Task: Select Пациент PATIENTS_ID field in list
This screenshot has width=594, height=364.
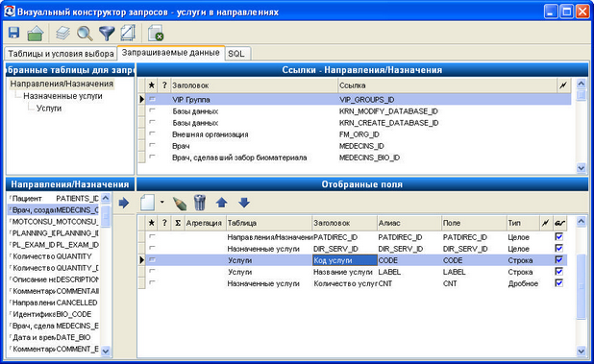Action: point(54,198)
